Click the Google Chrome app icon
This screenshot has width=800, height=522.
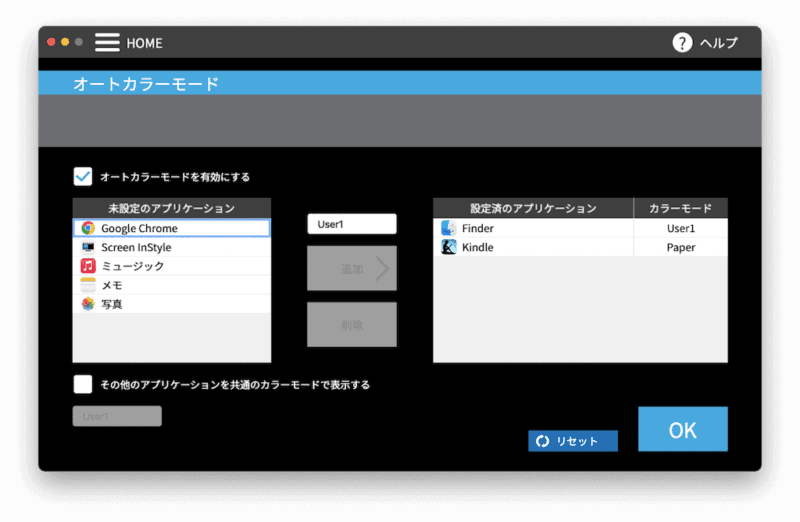[x=88, y=228]
